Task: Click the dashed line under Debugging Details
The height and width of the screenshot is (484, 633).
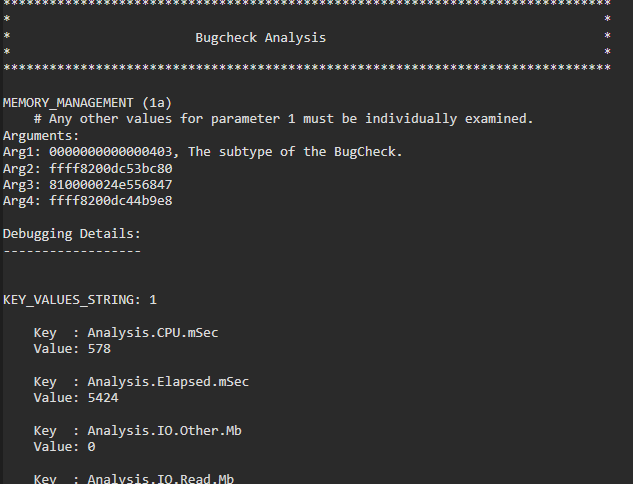Action: [x=72, y=250]
